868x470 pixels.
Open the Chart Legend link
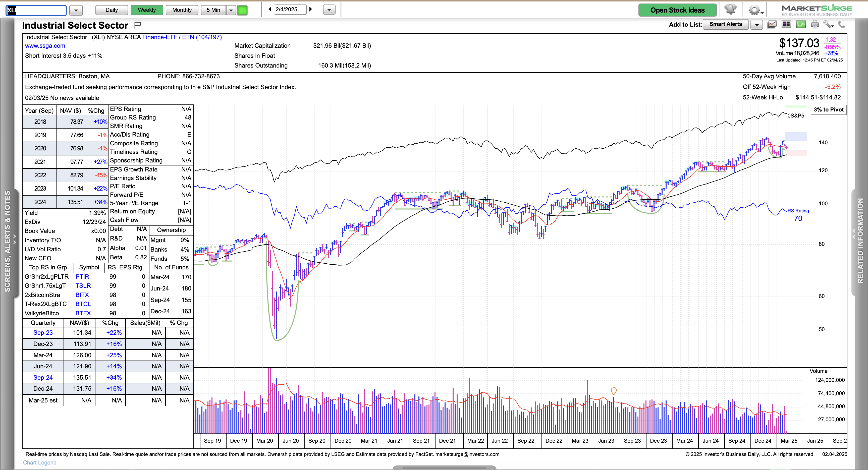(39, 462)
